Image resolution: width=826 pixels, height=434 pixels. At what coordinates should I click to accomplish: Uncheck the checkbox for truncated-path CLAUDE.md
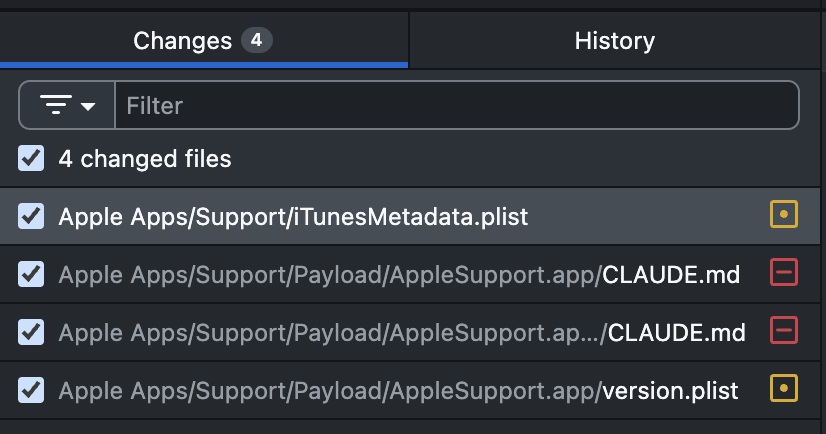click(31, 332)
